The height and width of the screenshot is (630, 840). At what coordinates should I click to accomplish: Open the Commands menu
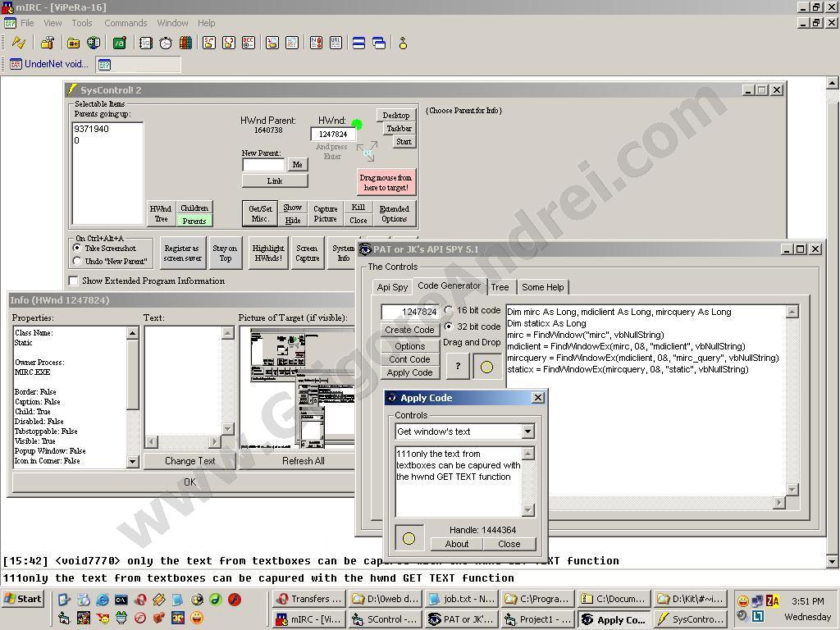[x=126, y=23]
